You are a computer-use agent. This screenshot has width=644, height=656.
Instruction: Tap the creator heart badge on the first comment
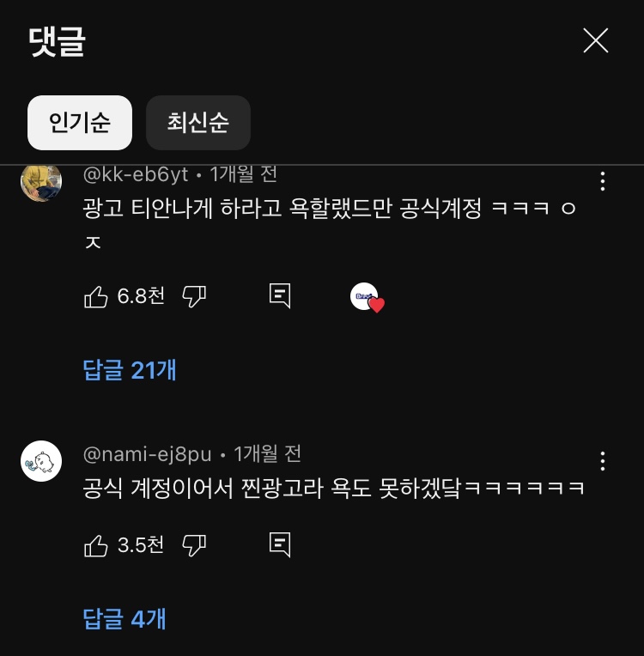pyautogui.click(x=367, y=297)
